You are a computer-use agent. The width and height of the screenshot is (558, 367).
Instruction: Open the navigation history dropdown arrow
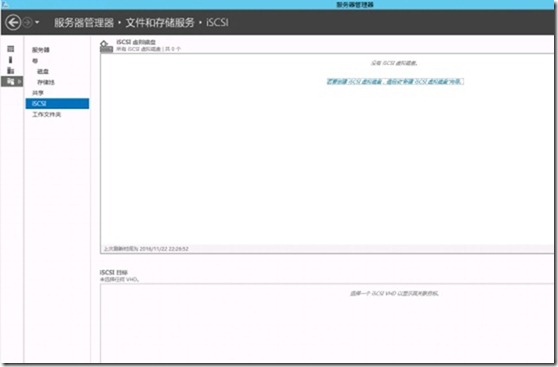pyautogui.click(x=37, y=22)
